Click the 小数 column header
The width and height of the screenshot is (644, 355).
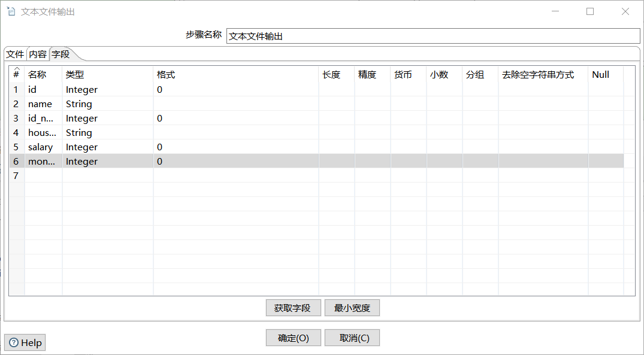coord(445,74)
